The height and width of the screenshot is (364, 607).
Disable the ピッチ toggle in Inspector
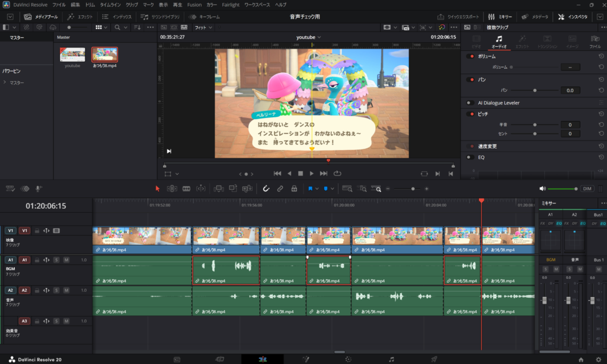[471, 114]
